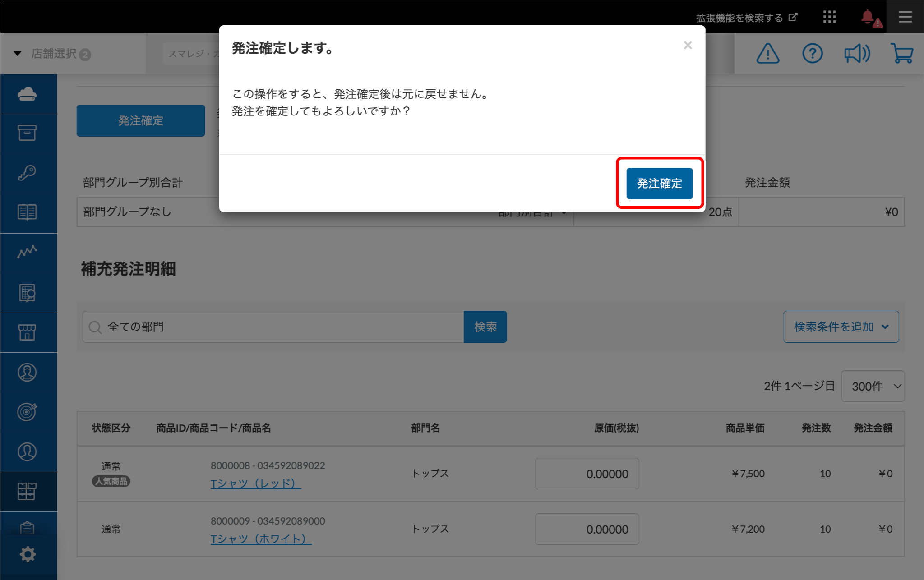
Task: Open the apps grid icon in the top bar
Action: [829, 17]
